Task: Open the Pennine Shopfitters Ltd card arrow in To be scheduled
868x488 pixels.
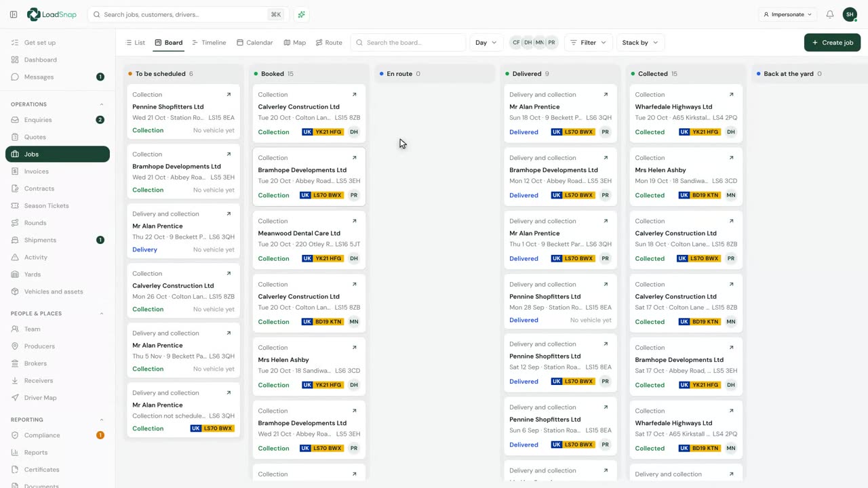Action: (229, 94)
